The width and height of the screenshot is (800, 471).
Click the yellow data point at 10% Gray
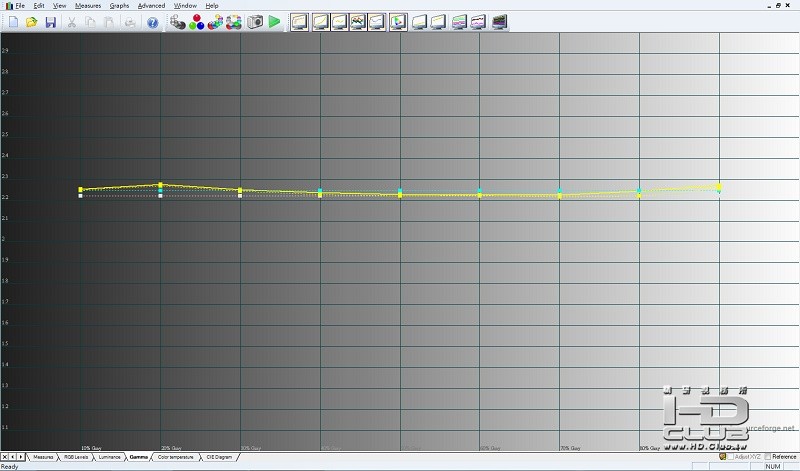pyautogui.click(x=81, y=190)
